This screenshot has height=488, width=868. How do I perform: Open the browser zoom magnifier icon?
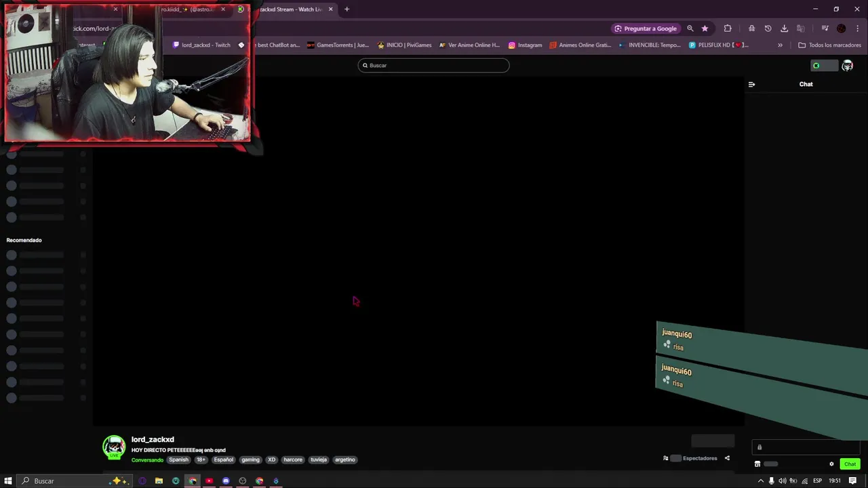click(x=690, y=28)
